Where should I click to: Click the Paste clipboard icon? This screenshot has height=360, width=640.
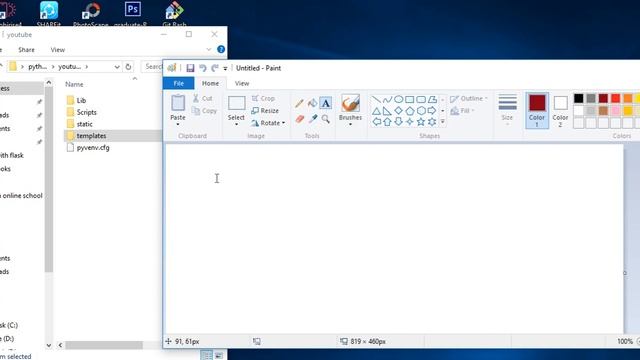click(178, 102)
